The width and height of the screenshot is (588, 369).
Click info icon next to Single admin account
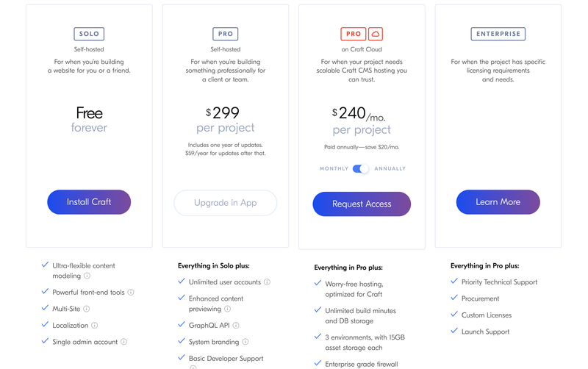click(123, 342)
